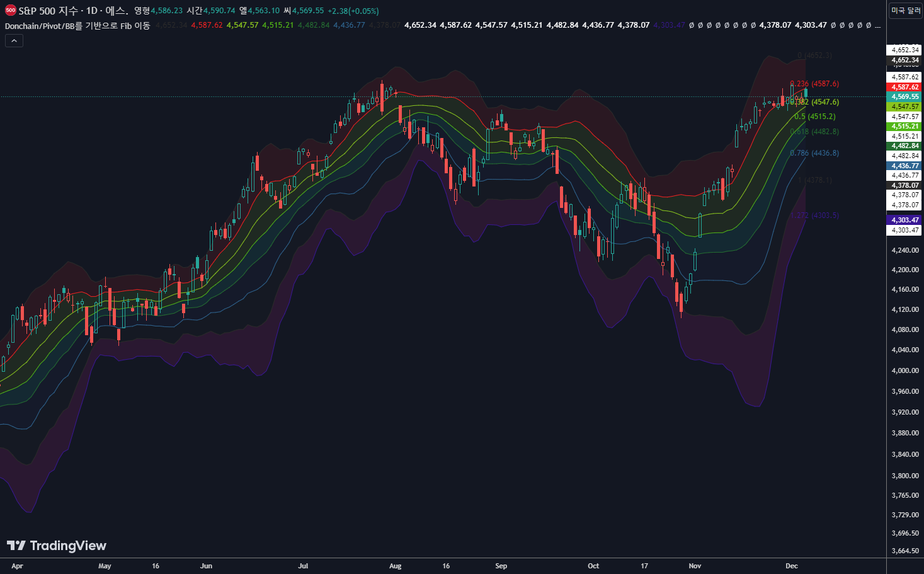
Task: Click the 4,240.00 price scale tick
Action: [905, 250]
